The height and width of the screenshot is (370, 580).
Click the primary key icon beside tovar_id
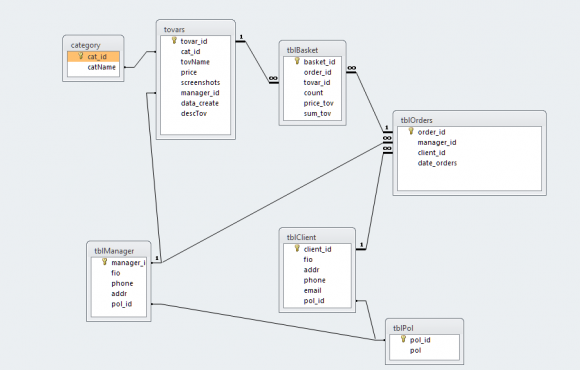tap(174, 40)
